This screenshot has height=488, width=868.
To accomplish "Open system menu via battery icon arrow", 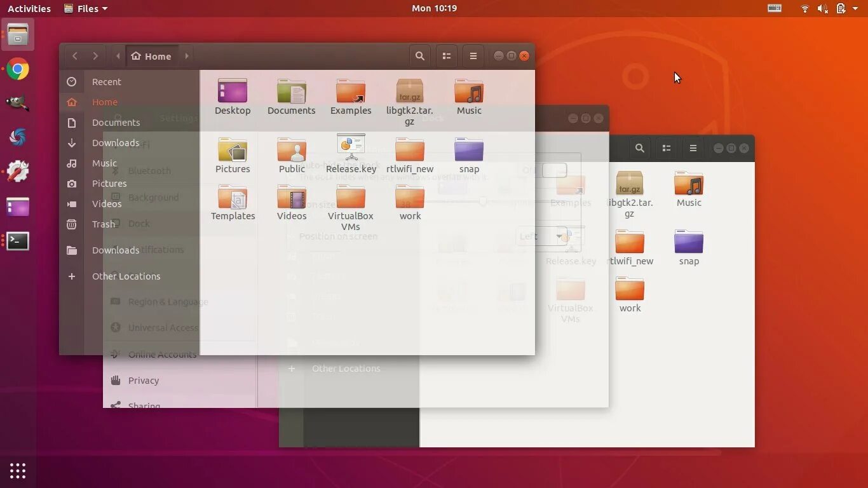I will [x=855, y=8].
